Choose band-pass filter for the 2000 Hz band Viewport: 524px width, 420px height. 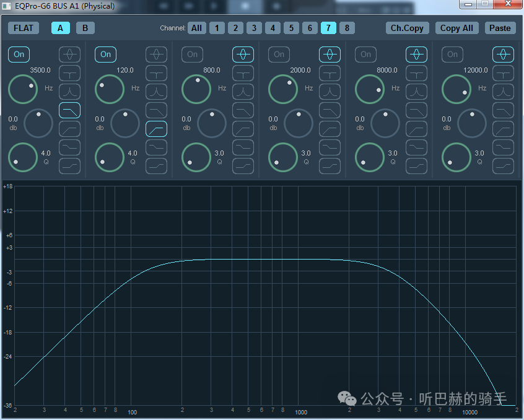pos(330,92)
